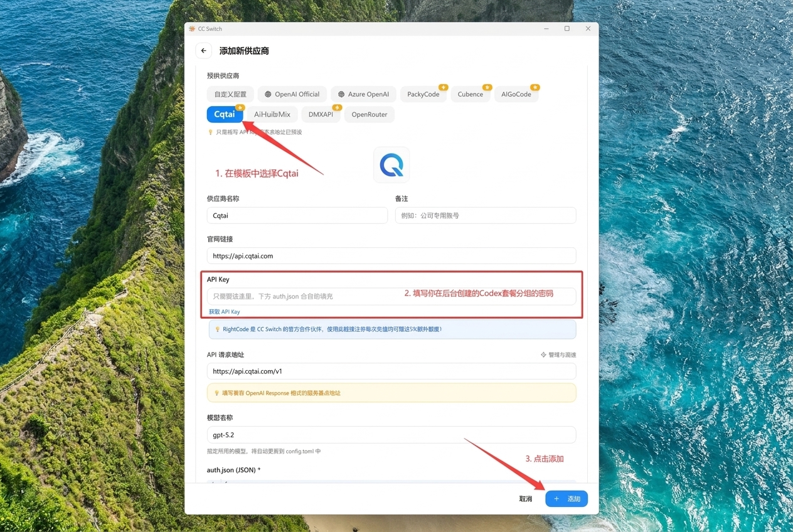Focus the 供应商名称 field containing Cqtai
Viewport: 793px width, 532px height.
click(x=297, y=215)
